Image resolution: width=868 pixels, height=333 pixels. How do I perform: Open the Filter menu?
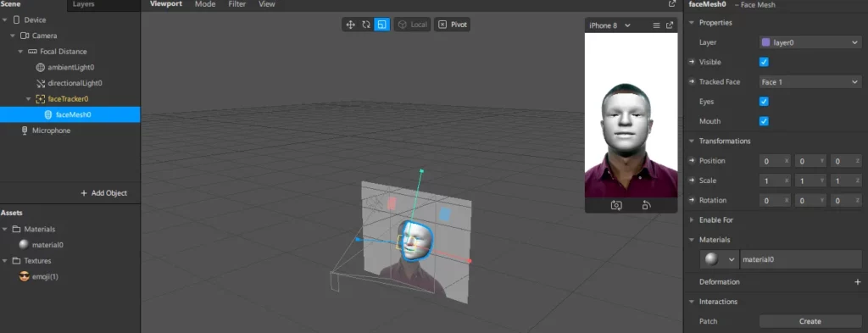pyautogui.click(x=237, y=4)
